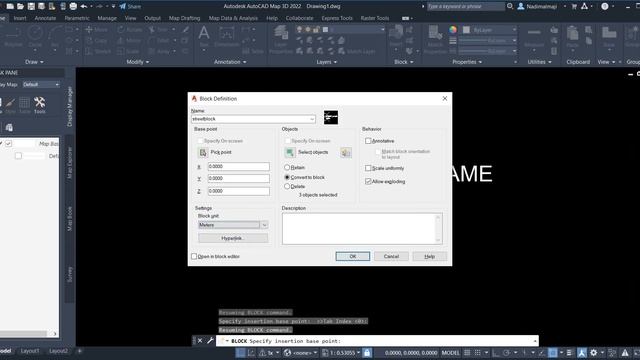Open the Express Tools ribbon tab
Screen dimensions: 640x360
click(x=337, y=18)
